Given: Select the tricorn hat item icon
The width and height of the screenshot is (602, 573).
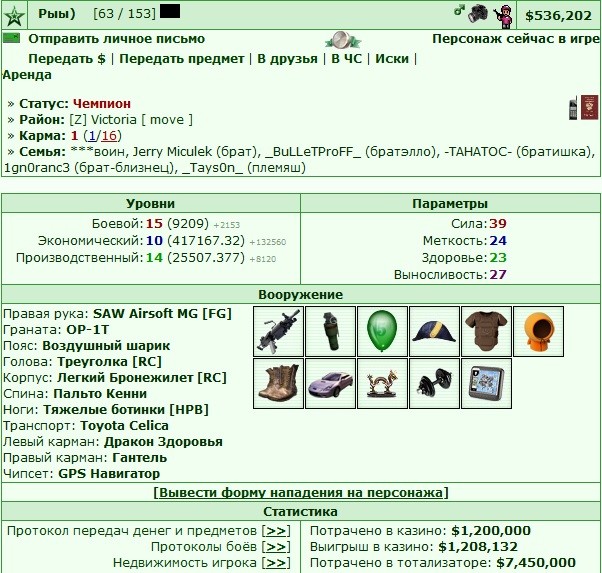Looking at the screenshot, I should click(434, 331).
